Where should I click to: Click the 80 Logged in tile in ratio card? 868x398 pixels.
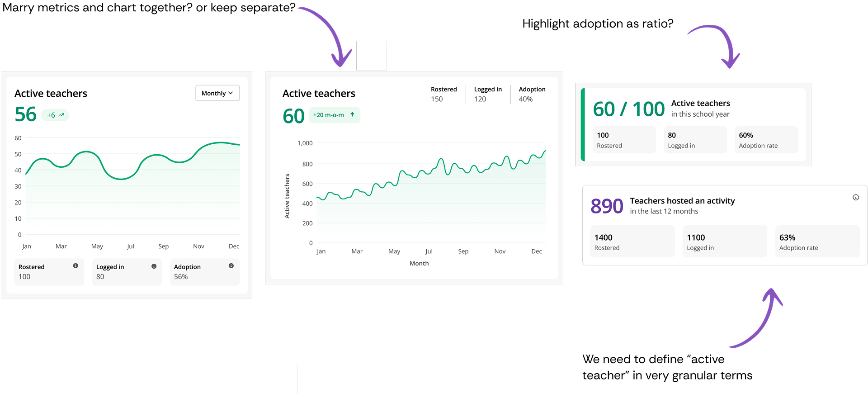[695, 140]
